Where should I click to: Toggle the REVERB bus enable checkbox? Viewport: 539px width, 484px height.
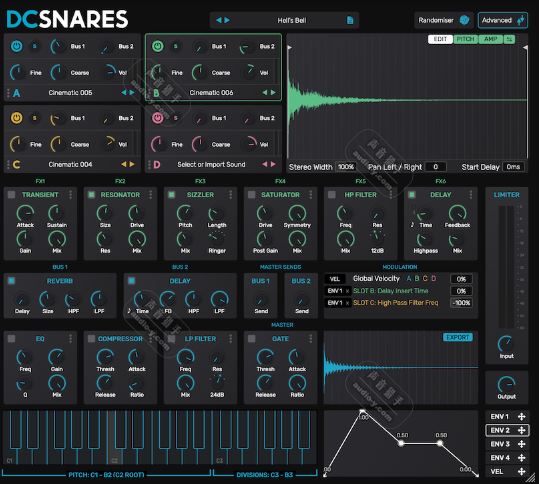pos(11,281)
